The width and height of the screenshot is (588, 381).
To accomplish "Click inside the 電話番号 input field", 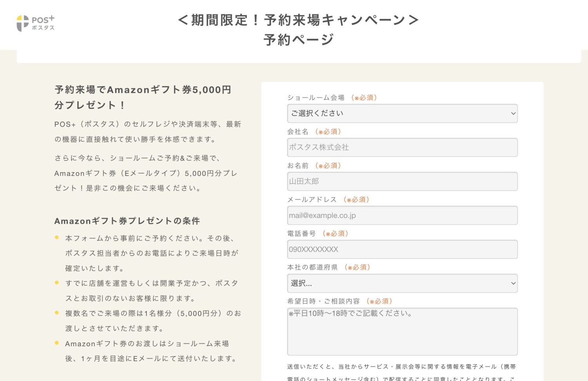I will [x=402, y=249].
